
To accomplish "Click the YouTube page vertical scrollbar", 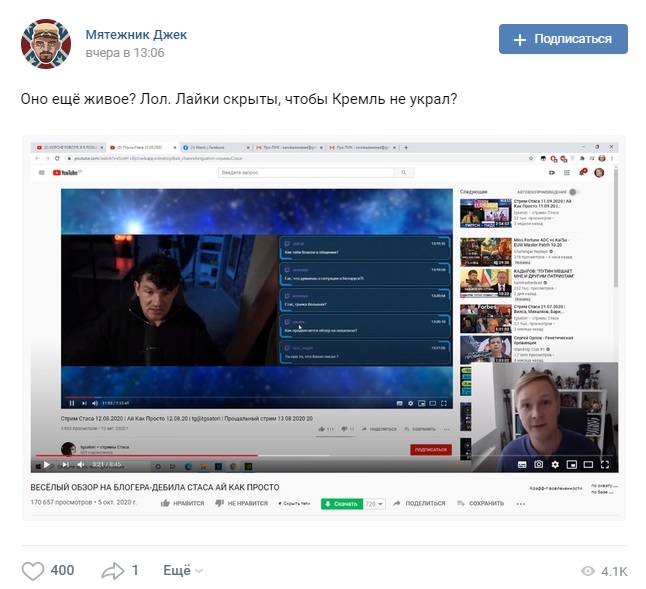I will pyautogui.click(x=616, y=227).
